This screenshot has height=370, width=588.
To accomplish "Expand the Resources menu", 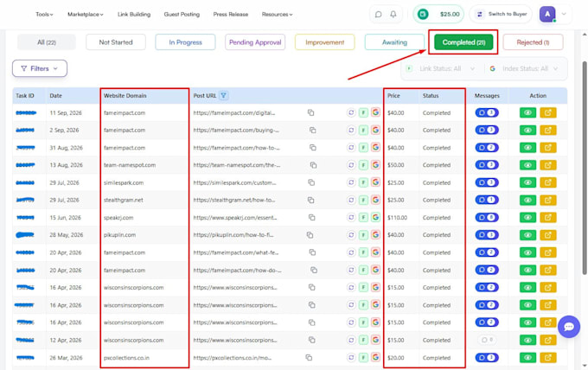I will tap(277, 14).
